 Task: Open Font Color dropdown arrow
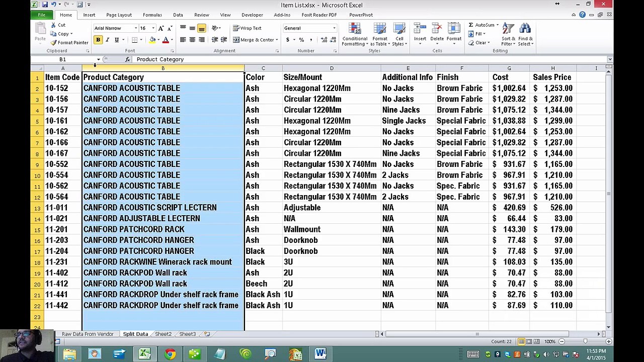coord(172,40)
